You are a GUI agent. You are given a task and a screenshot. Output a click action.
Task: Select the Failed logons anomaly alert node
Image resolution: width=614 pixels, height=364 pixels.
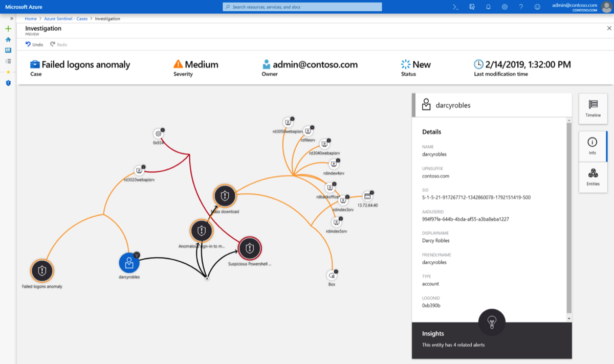[x=42, y=271]
